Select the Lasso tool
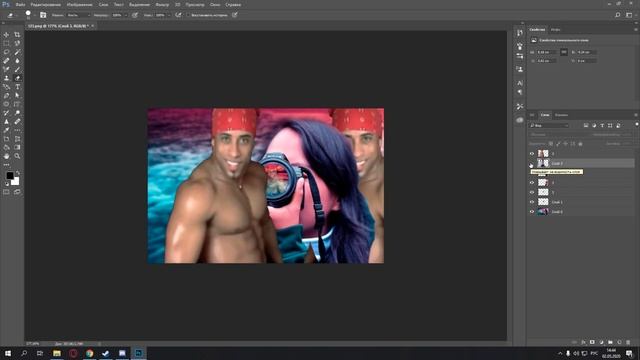The width and height of the screenshot is (640, 360). 6,52
